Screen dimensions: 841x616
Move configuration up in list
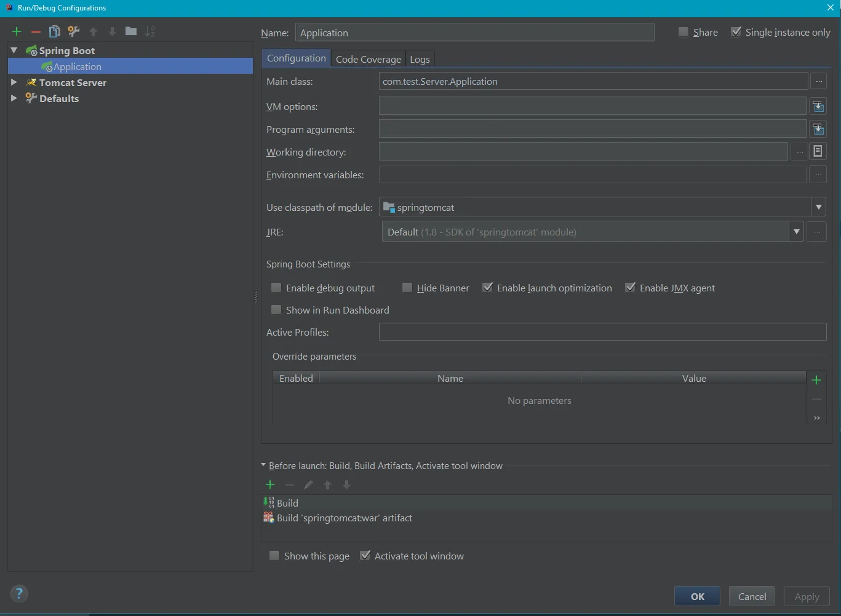94,31
